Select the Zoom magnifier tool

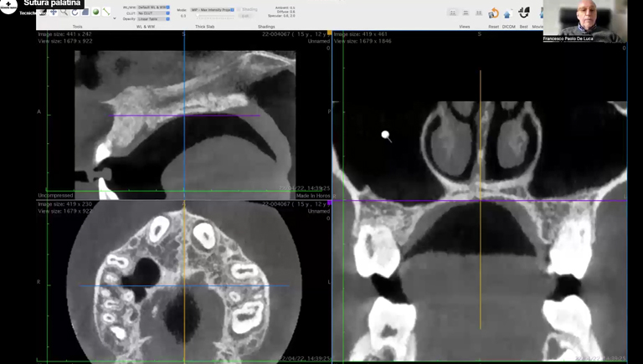tap(64, 13)
